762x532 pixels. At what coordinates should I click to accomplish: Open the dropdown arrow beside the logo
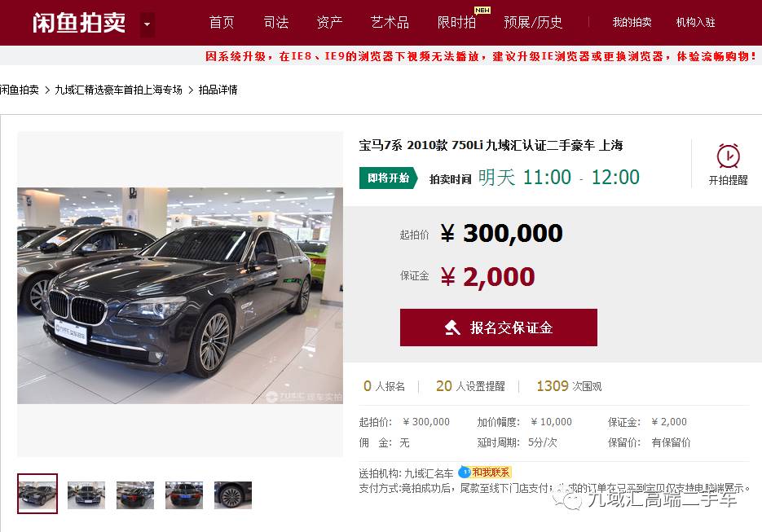[x=148, y=24]
